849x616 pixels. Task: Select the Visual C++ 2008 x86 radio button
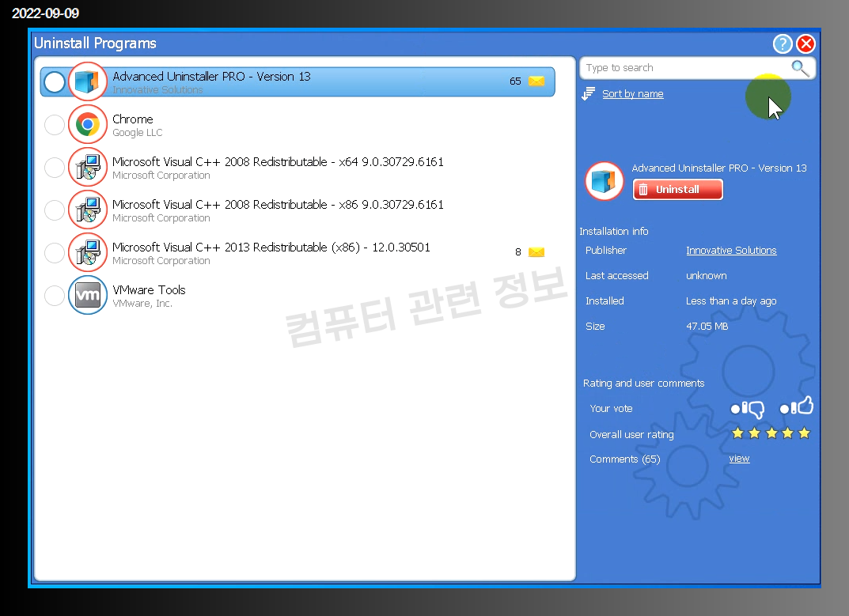tap(55, 210)
